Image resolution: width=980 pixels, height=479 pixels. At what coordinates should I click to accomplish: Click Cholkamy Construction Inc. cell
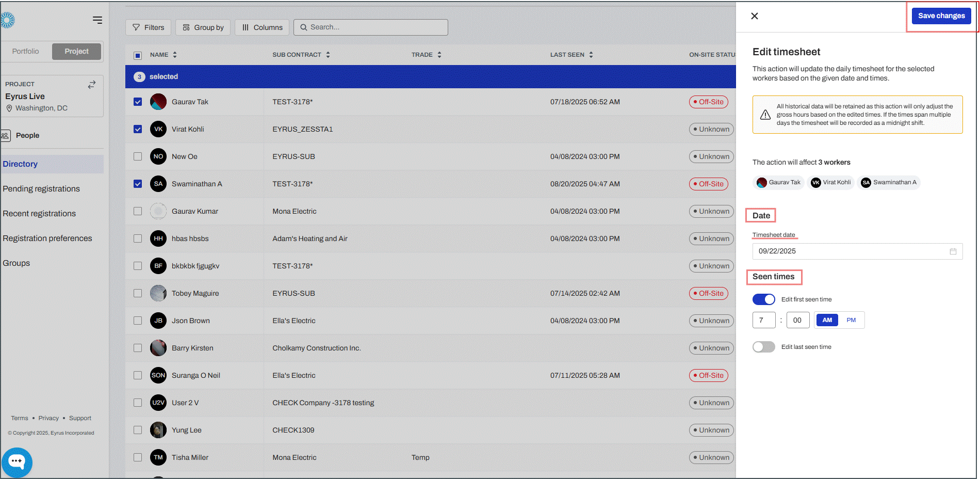point(317,348)
